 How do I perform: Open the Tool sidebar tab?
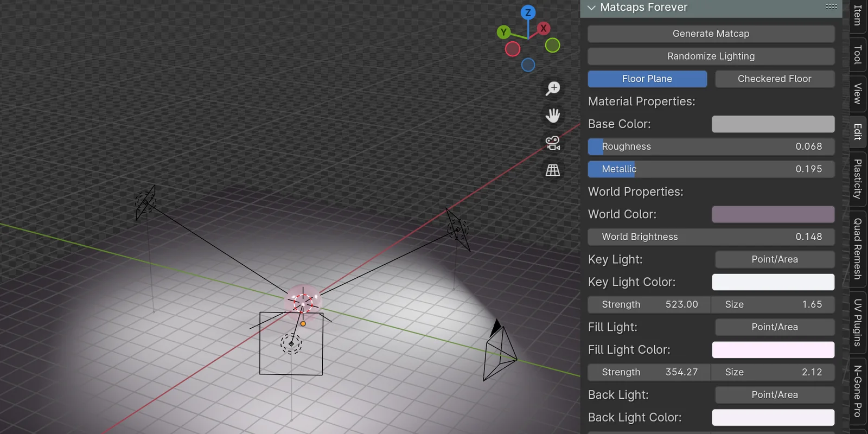(858, 54)
